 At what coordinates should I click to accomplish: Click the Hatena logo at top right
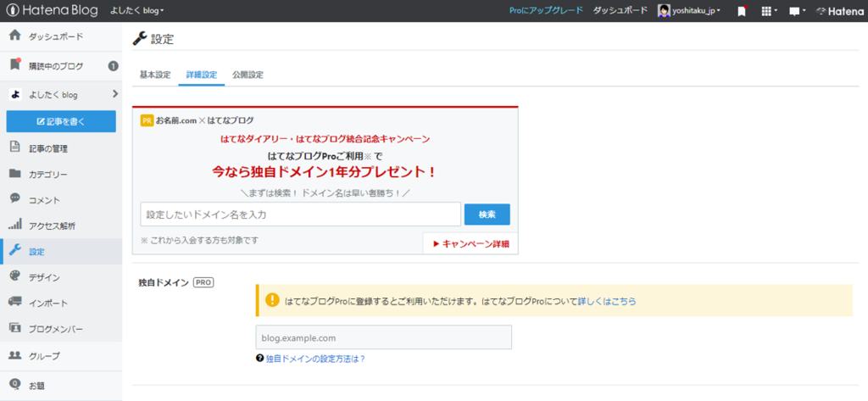(x=840, y=11)
